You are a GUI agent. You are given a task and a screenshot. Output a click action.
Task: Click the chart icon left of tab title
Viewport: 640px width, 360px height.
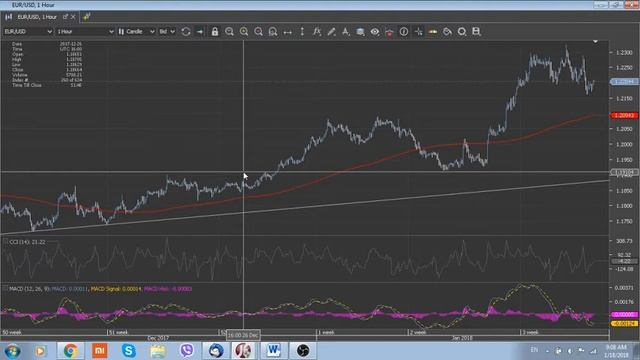(x=9, y=17)
